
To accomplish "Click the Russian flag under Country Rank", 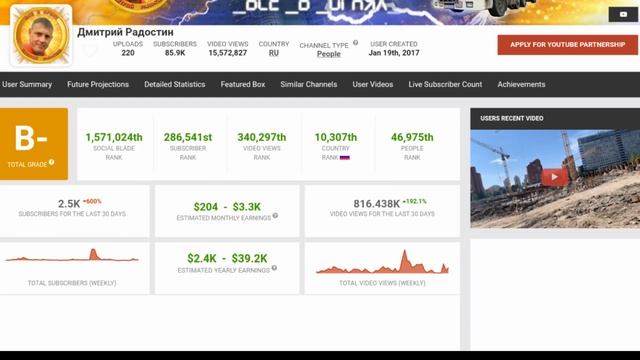I will coord(345,158).
